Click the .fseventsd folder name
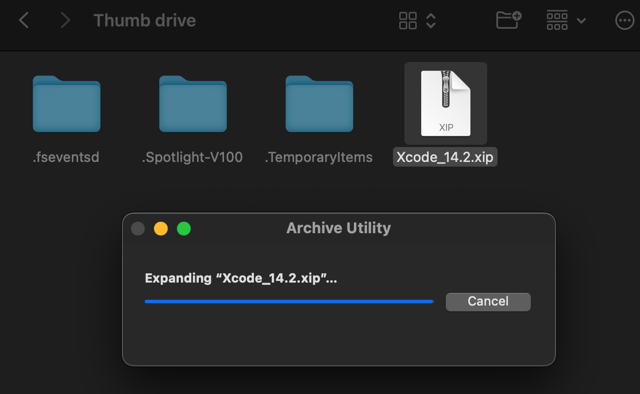The width and height of the screenshot is (640, 394). coord(66,157)
